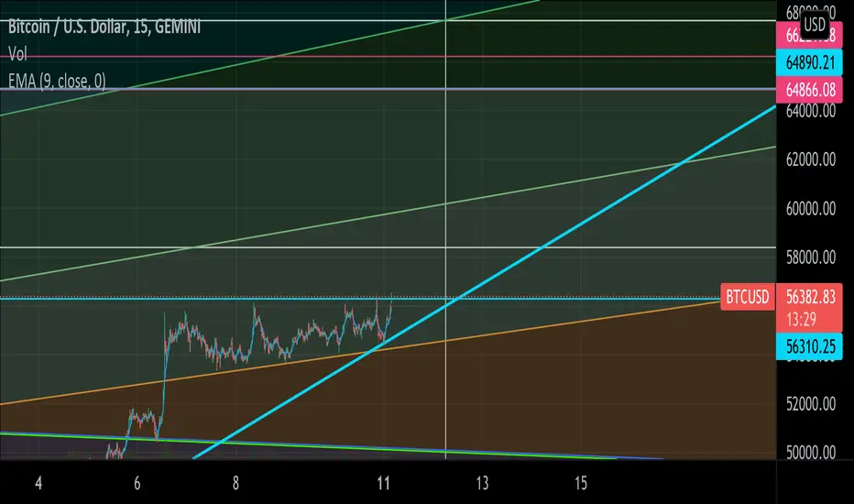Click the 50000.00 price axis value
The height and width of the screenshot is (504, 854).
point(810,453)
